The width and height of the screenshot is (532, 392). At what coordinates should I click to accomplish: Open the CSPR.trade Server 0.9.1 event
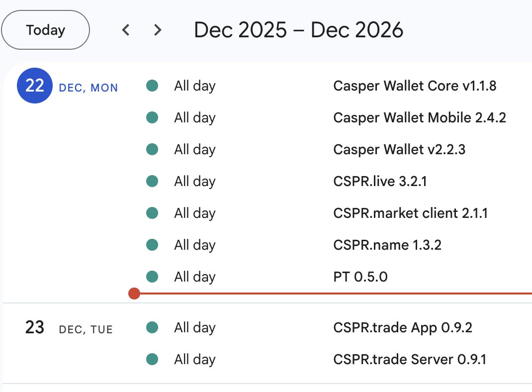[410, 360]
